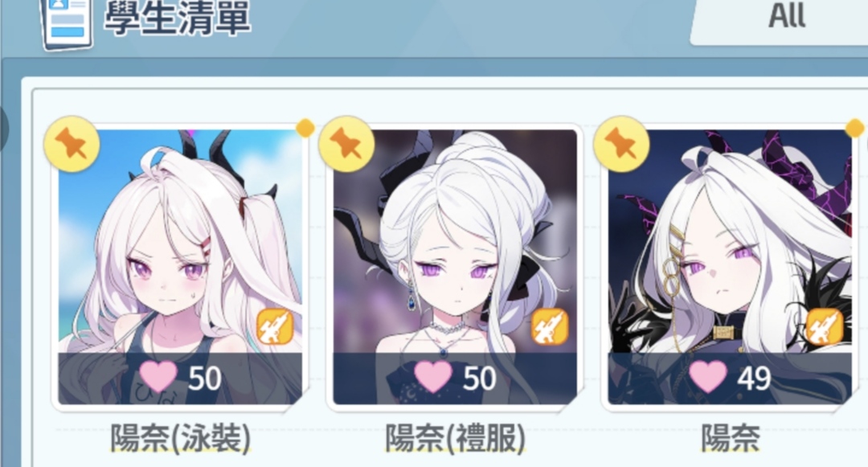Toggle the pin on 陽奈(禮服) card
Image resolution: width=868 pixels, height=467 pixels.
346,144
